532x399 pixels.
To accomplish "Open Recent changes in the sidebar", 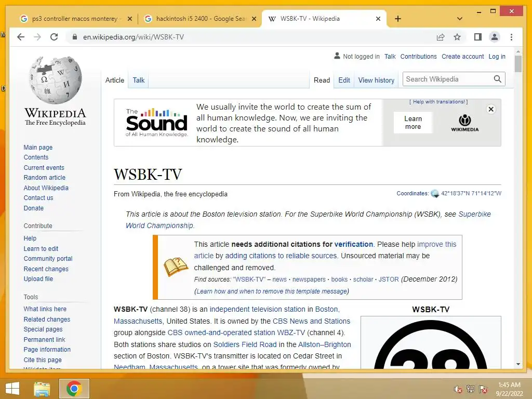I will [x=46, y=269].
